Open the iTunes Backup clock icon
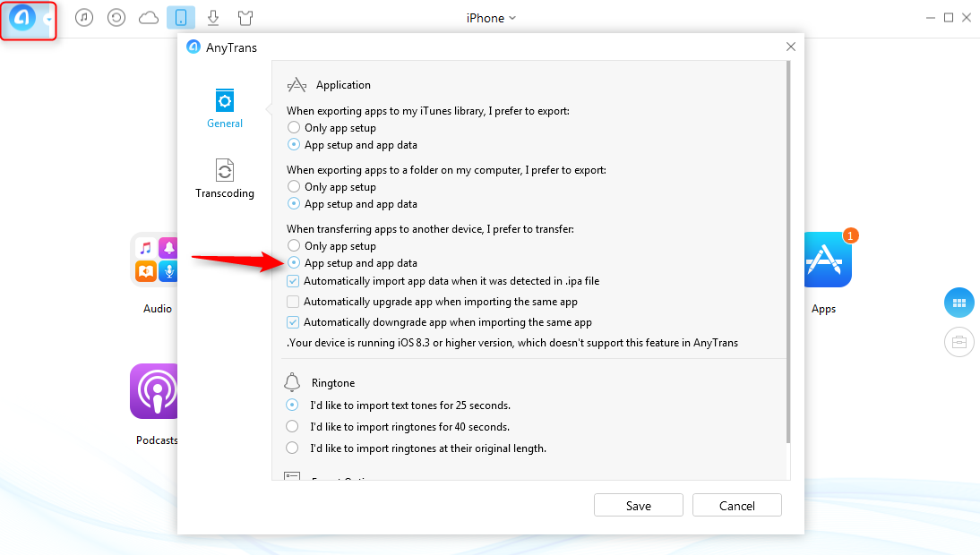Screen dimensions: 980x555 click(x=116, y=18)
